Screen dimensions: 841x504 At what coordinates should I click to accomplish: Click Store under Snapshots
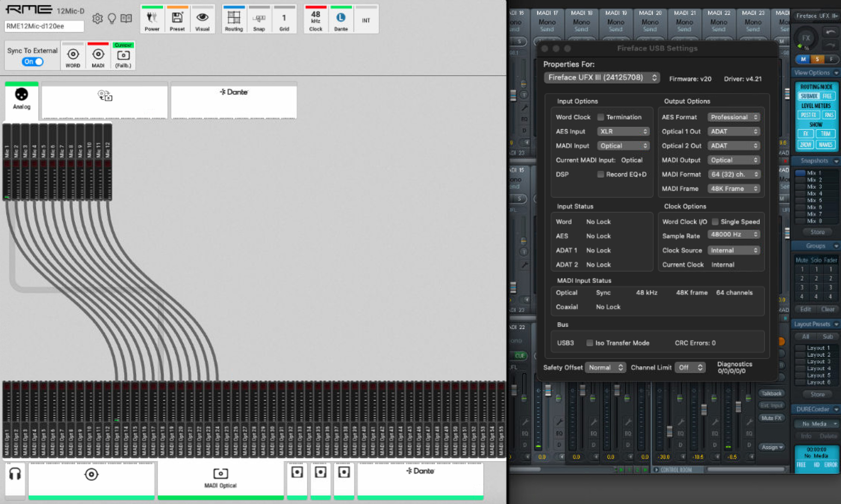pyautogui.click(x=817, y=232)
